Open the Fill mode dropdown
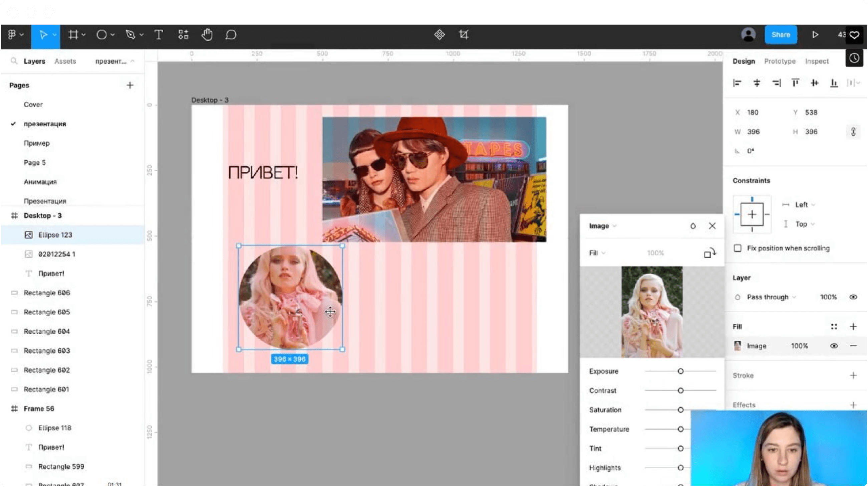The height and width of the screenshot is (487, 868). coord(597,253)
